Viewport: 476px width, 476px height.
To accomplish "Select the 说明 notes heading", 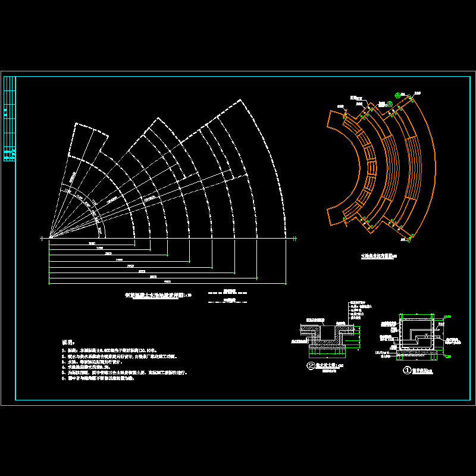I will coord(68,343).
